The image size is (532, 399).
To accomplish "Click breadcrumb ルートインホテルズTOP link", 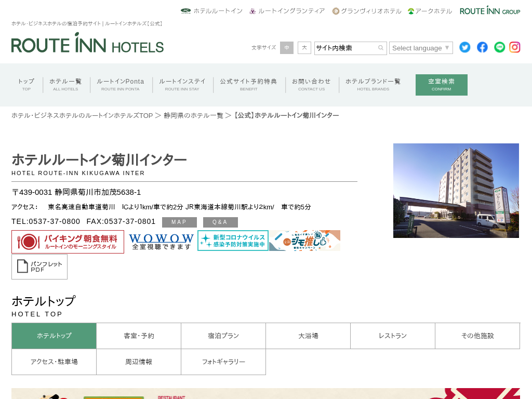I will pyautogui.click(x=82, y=116).
